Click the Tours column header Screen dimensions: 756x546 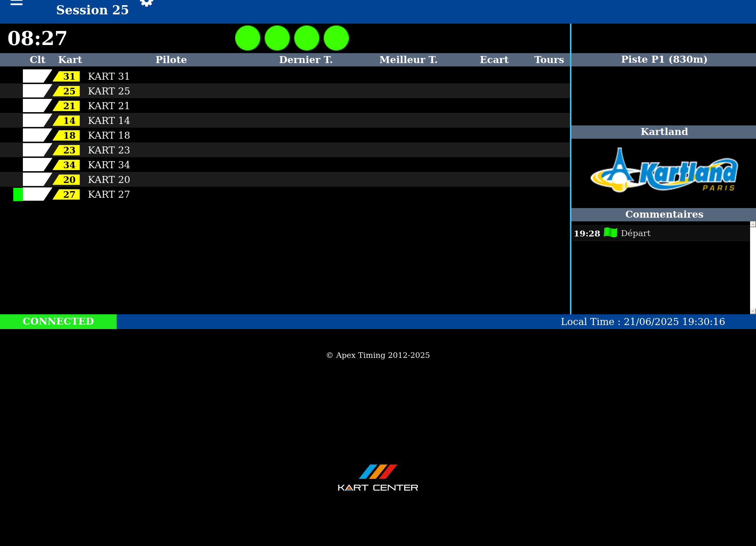[549, 60]
